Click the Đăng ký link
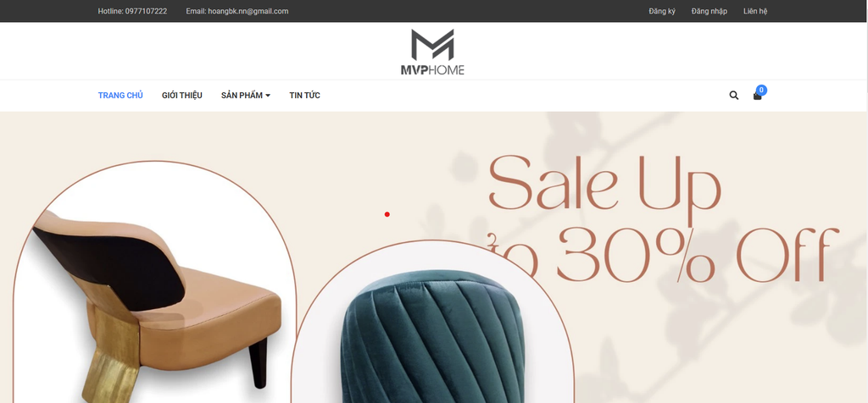 (662, 11)
